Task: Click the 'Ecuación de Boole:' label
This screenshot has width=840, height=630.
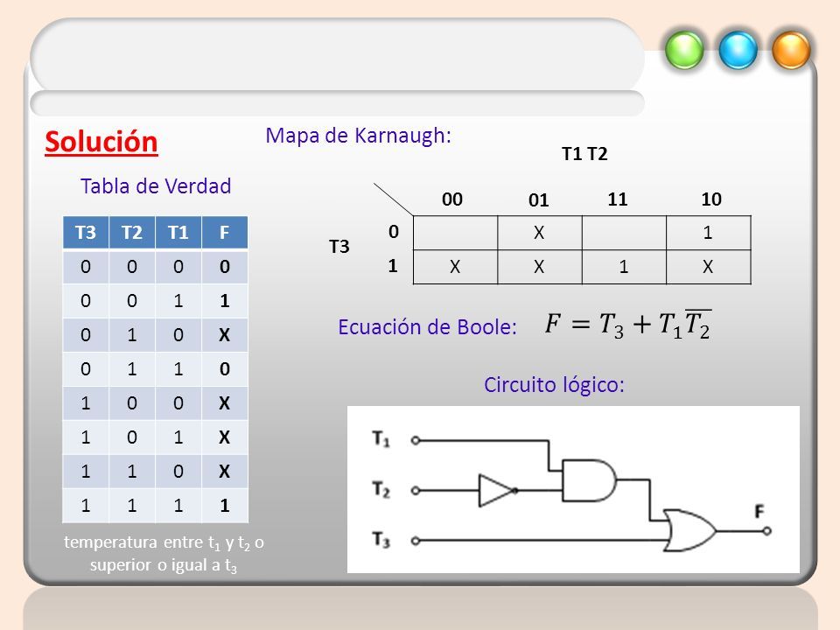Action: click(427, 326)
